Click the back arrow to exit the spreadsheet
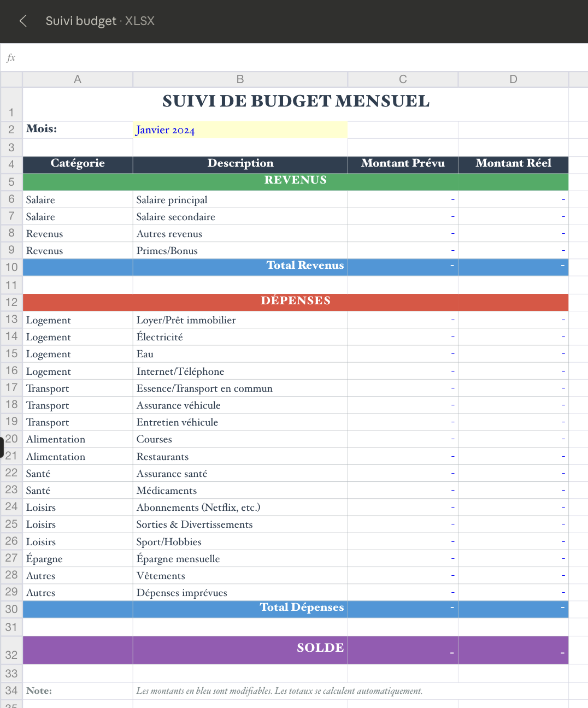This screenshot has width=588, height=708. 22,21
